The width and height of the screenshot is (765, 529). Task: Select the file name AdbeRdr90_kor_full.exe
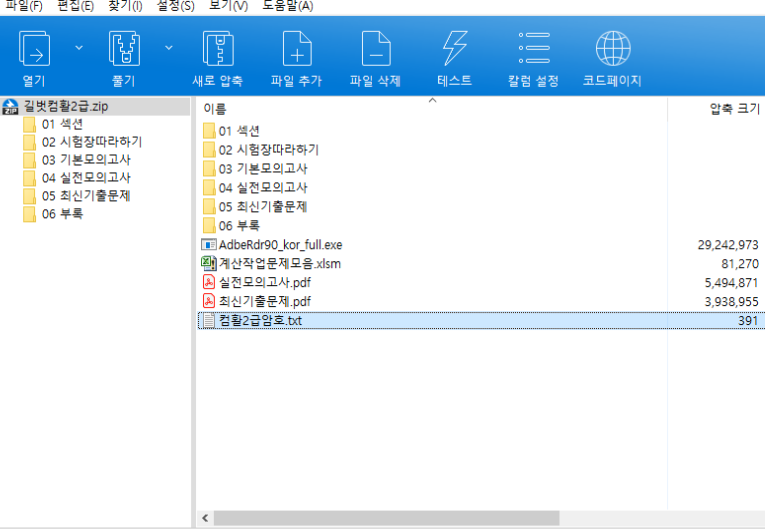[x=281, y=244]
